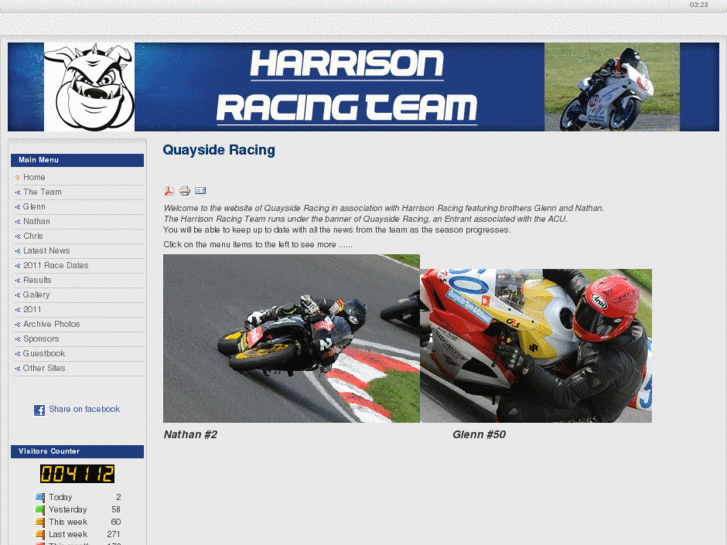This screenshot has width=727, height=545.
Task: Click the Today visitor count 2
Action: (118, 497)
